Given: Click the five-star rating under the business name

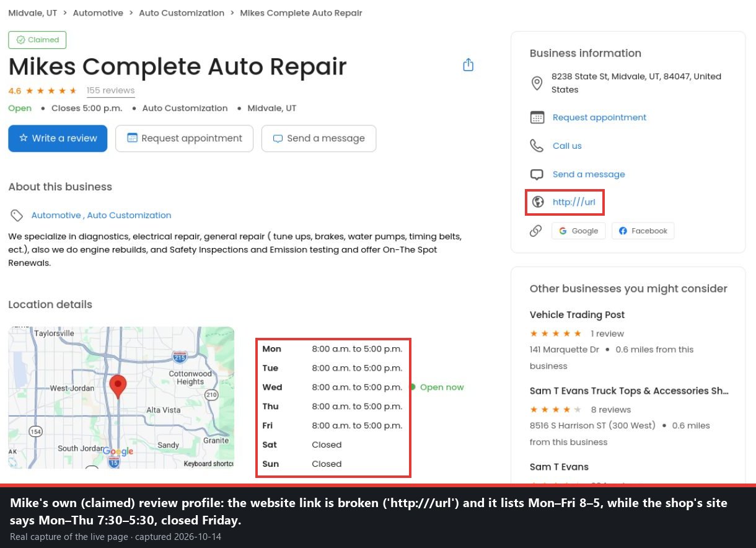Looking at the screenshot, I should point(51,91).
